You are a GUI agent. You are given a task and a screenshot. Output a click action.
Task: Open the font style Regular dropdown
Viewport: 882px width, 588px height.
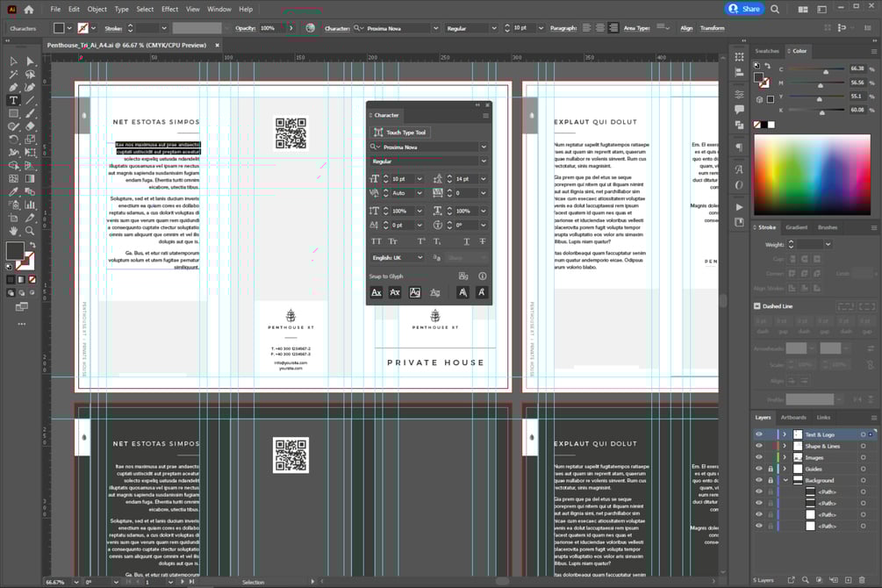tap(428, 161)
